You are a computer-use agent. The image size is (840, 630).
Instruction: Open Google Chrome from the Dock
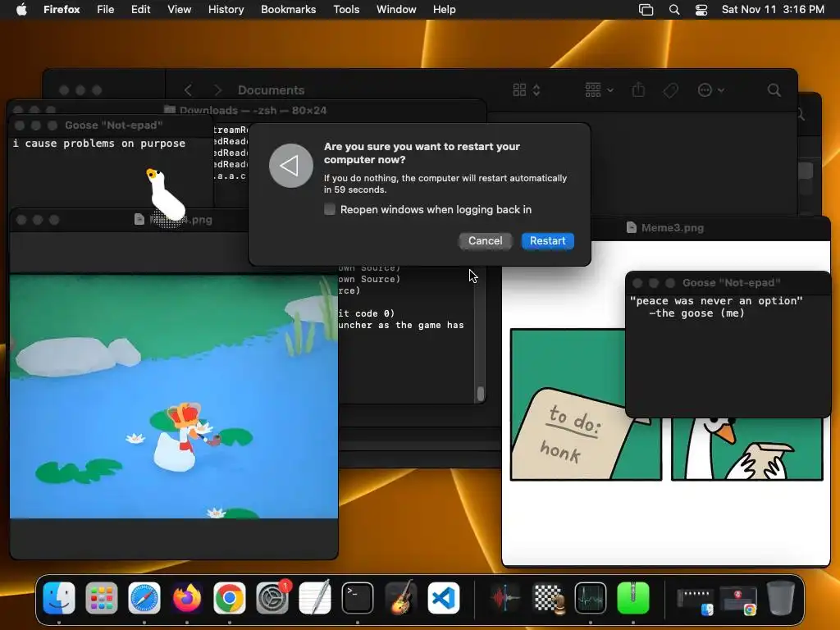(230, 597)
